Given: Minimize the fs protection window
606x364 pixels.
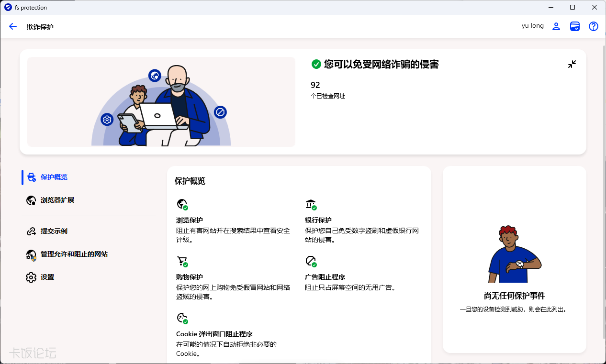Looking at the screenshot, I should (550, 7).
